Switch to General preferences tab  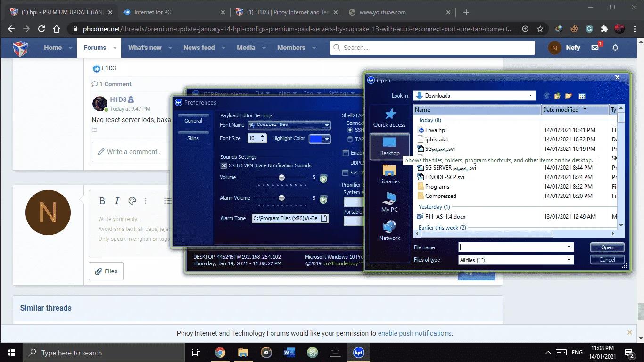pyautogui.click(x=193, y=121)
